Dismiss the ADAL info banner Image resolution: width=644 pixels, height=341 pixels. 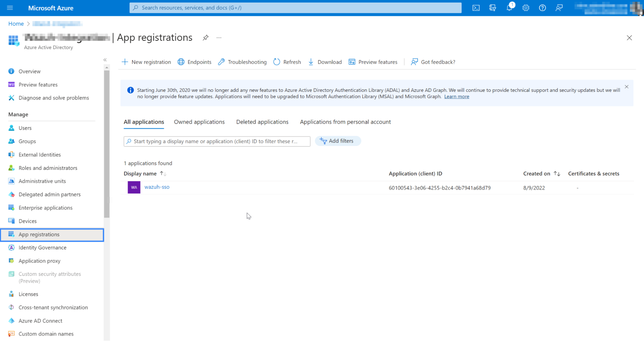click(x=626, y=87)
